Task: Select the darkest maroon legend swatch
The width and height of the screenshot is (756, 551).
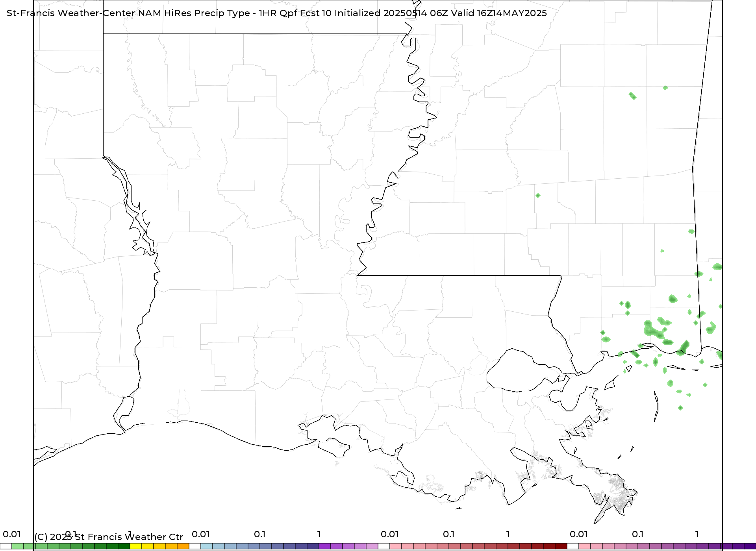Action: [561, 546]
